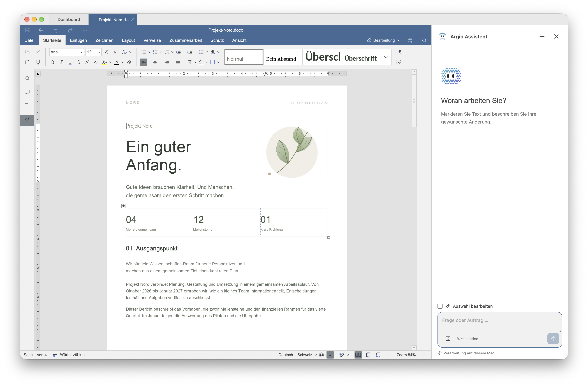This screenshot has width=588, height=386.
Task: Center-align the paragraph
Action: point(155,62)
